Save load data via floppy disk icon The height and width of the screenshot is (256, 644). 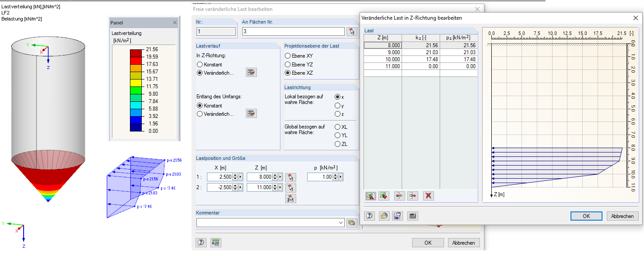397,216
